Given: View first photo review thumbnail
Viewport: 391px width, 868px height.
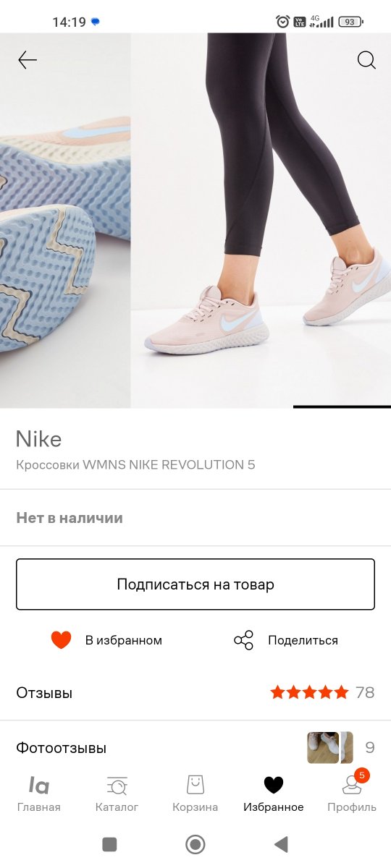Looking at the screenshot, I should point(323,747).
